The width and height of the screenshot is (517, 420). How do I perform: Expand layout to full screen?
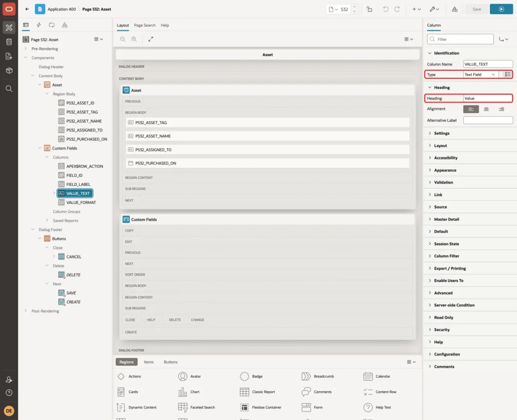(150, 39)
